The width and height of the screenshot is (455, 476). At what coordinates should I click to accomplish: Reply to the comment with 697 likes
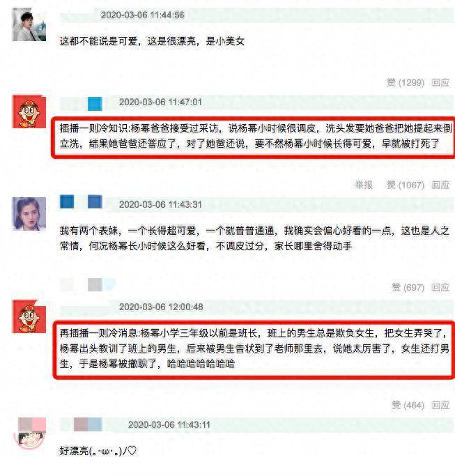click(440, 287)
